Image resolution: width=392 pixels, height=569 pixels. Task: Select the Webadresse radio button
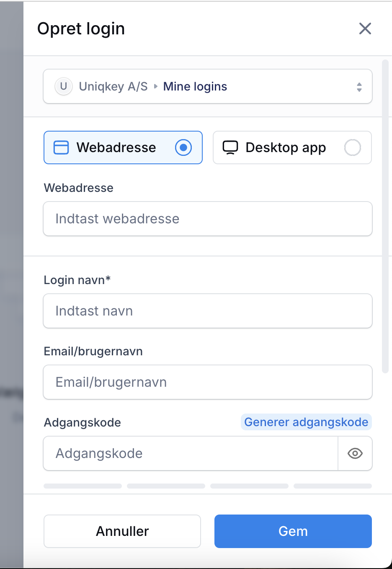(x=183, y=147)
